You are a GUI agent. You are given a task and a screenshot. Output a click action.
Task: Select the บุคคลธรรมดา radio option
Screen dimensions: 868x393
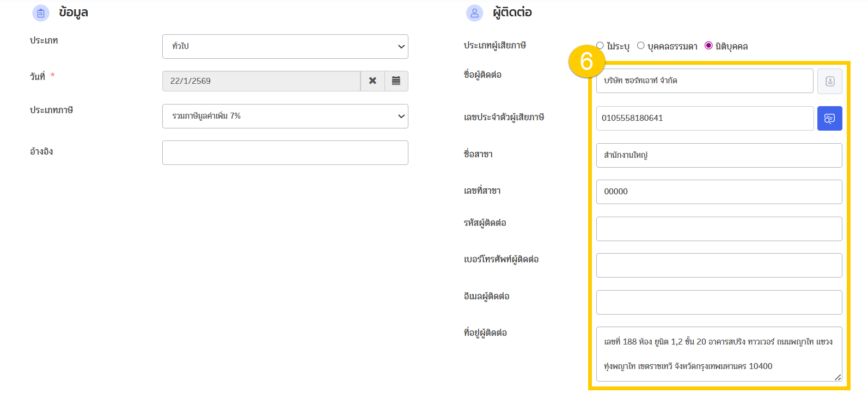[x=641, y=46]
